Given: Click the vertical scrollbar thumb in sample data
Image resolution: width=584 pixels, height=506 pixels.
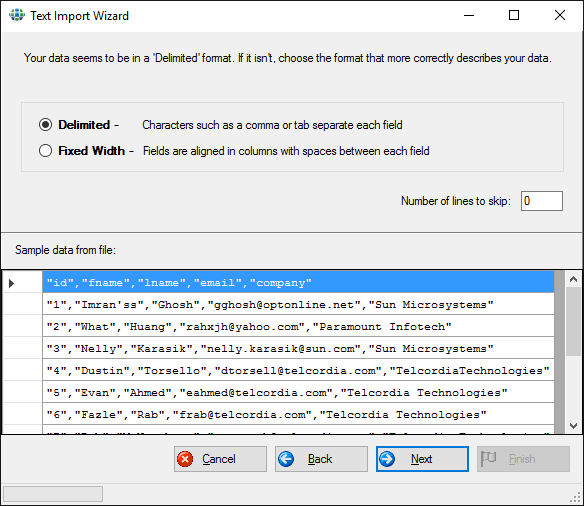Looking at the screenshot, I should pyautogui.click(x=574, y=322).
